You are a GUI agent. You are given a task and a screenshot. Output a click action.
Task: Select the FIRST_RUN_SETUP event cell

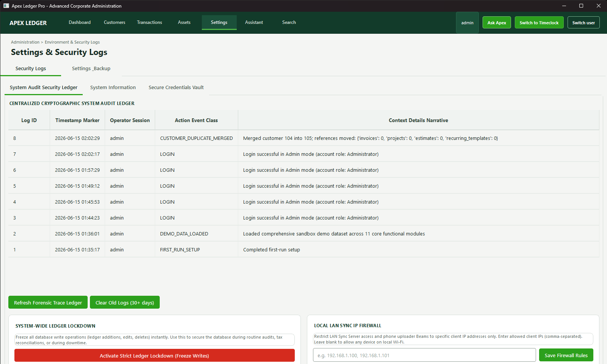[197, 250]
